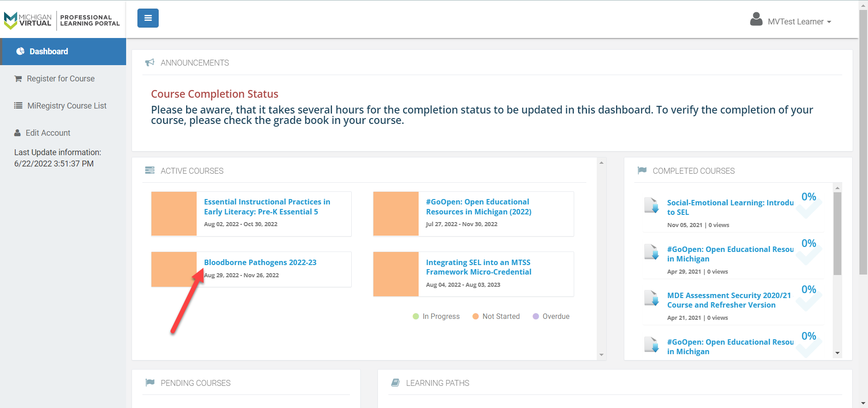Screen dimensions: 868x408
Task: Open Essential Instructional Practices in Early Literacy course
Action: click(x=267, y=207)
